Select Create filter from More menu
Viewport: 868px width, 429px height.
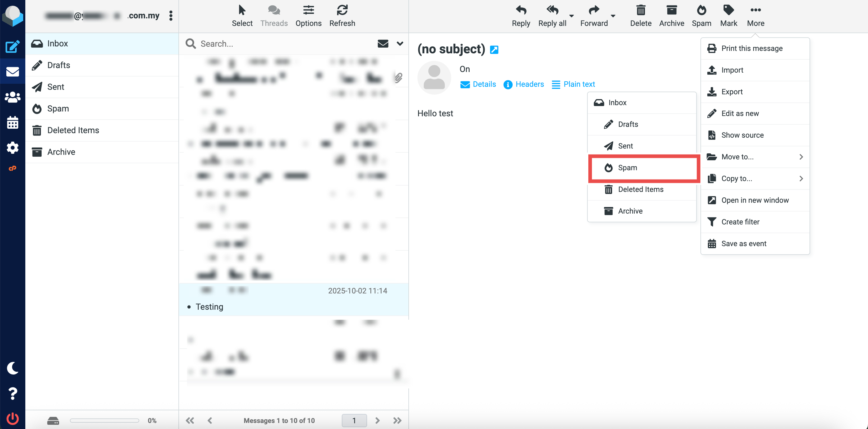[740, 221]
